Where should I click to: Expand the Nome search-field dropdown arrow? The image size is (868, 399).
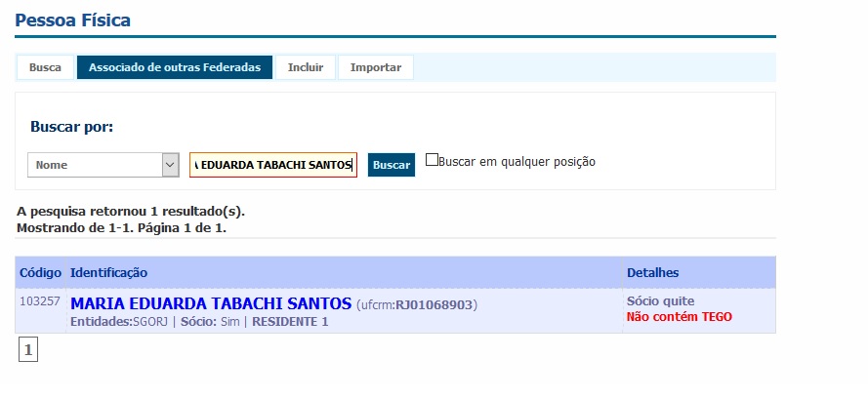pyautogui.click(x=171, y=165)
